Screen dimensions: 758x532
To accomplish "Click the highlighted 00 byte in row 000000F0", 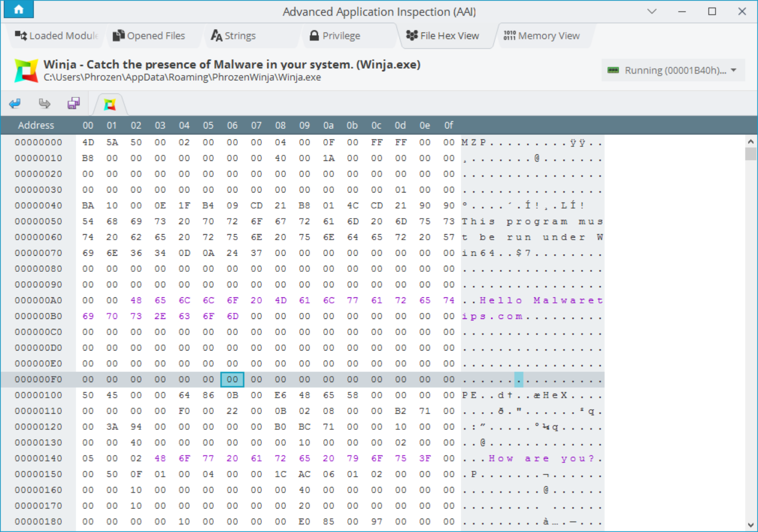I will [x=232, y=380].
